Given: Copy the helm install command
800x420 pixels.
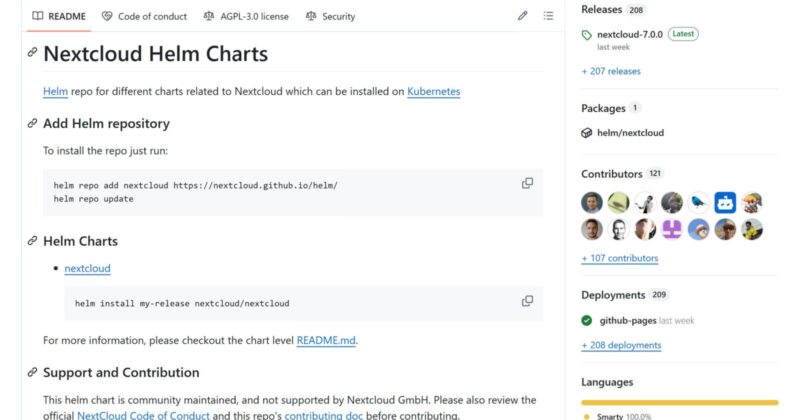Looking at the screenshot, I should pos(527,301).
